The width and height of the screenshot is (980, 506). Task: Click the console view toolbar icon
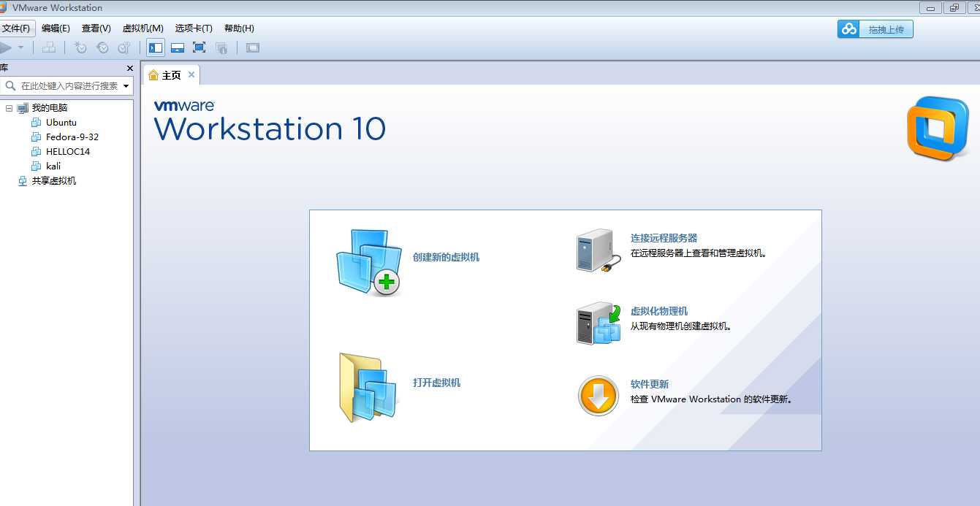click(x=253, y=47)
